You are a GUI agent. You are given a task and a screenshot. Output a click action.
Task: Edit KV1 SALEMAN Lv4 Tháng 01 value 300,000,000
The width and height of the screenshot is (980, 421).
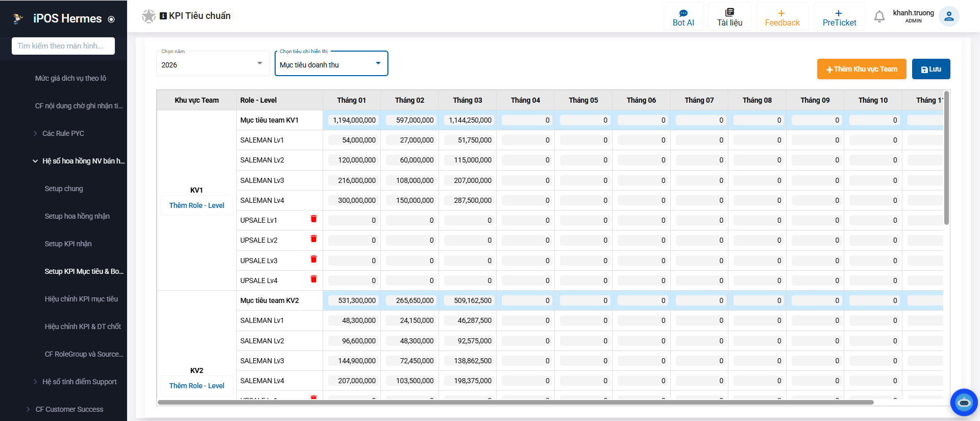pyautogui.click(x=352, y=200)
